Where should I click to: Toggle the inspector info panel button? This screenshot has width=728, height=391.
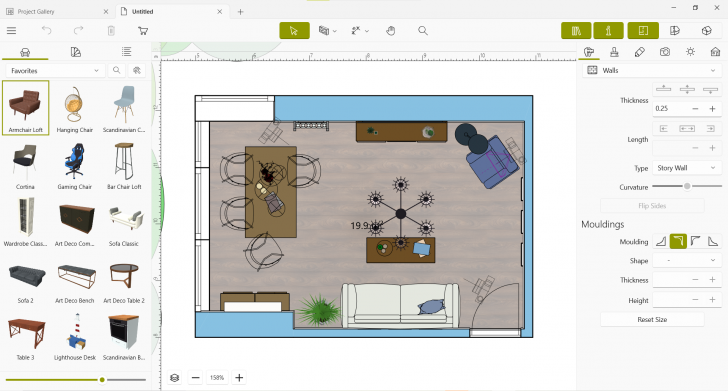[x=608, y=31]
